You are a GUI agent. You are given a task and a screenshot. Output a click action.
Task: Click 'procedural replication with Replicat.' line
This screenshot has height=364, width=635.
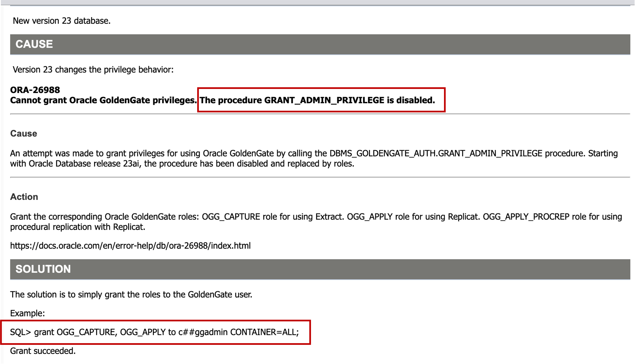(x=78, y=227)
